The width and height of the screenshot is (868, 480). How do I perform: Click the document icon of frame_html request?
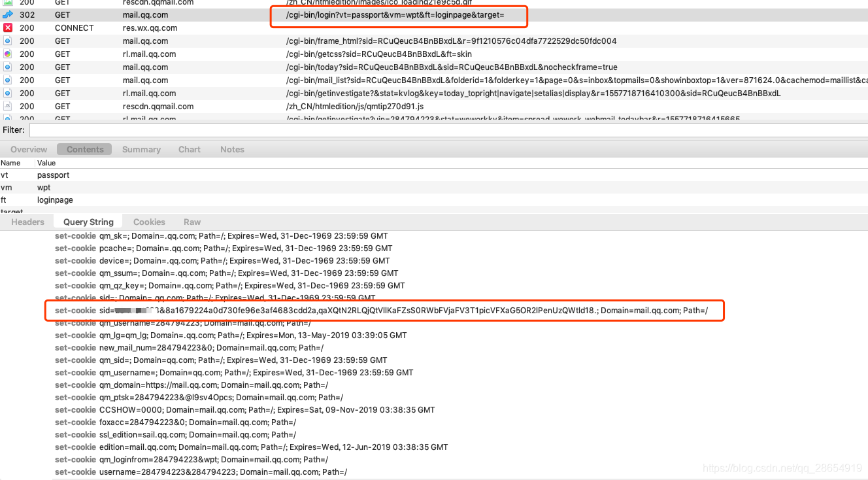point(8,41)
